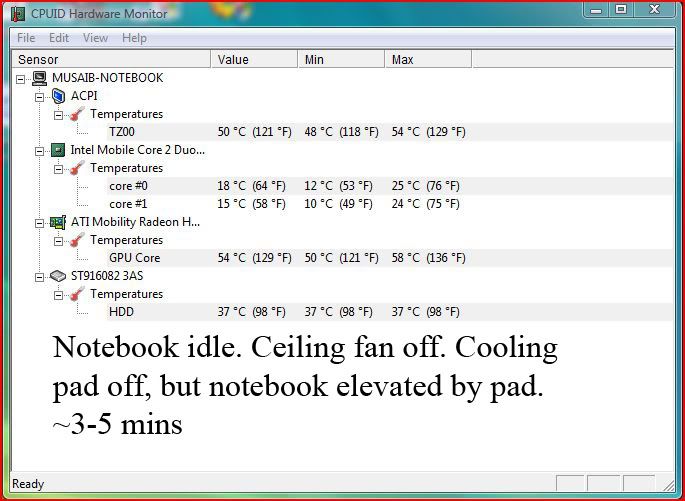Collapse Temperatures branch under ST916082 3AS
This screenshot has width=685, height=501.
click(x=59, y=296)
